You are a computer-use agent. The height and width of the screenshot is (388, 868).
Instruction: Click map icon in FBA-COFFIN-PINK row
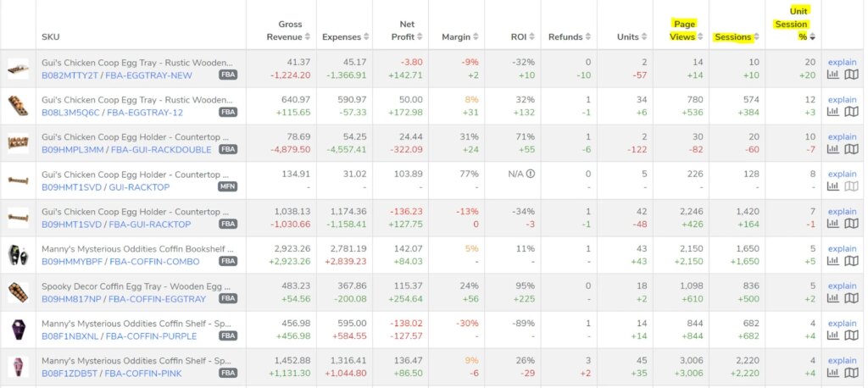pyautogui.click(x=849, y=374)
